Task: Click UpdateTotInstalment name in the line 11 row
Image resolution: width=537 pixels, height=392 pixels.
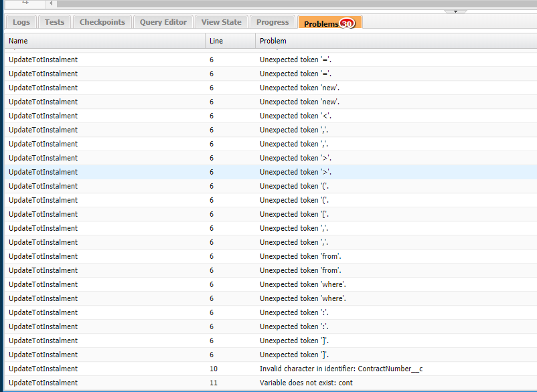Action: tap(43, 383)
